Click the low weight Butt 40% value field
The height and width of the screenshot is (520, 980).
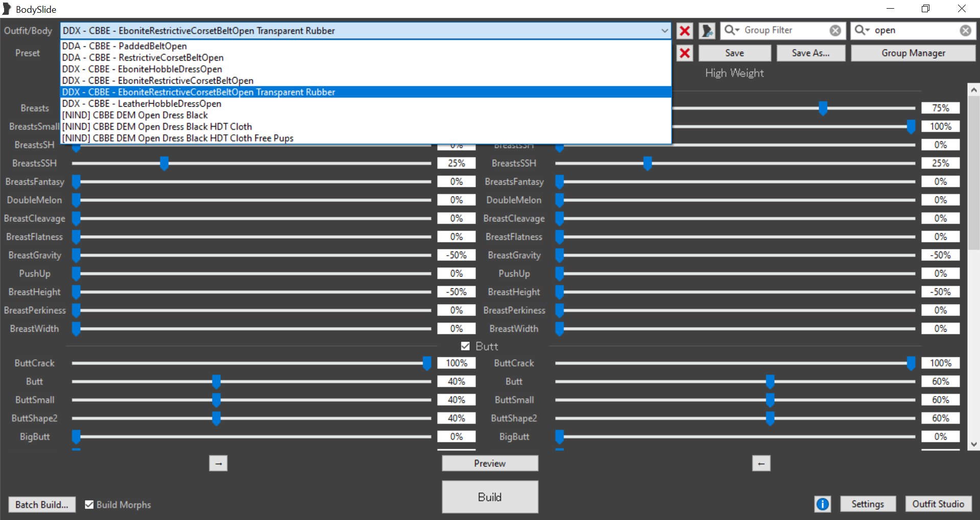pyautogui.click(x=457, y=382)
